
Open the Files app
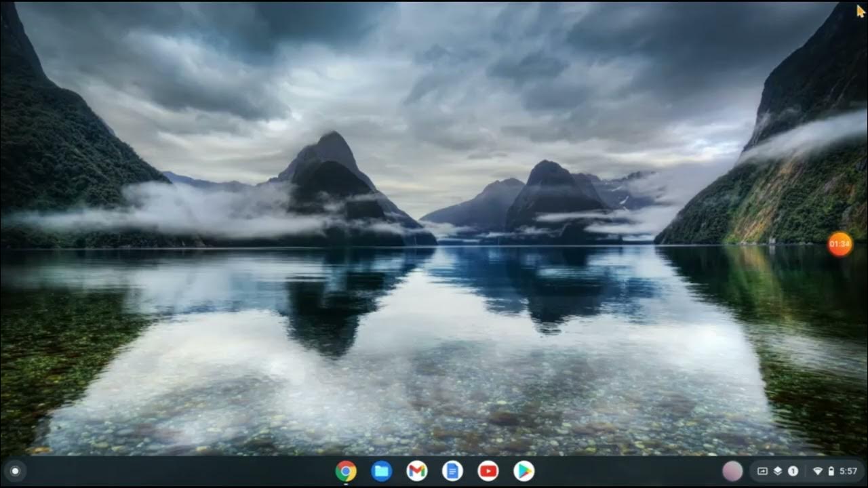(381, 471)
